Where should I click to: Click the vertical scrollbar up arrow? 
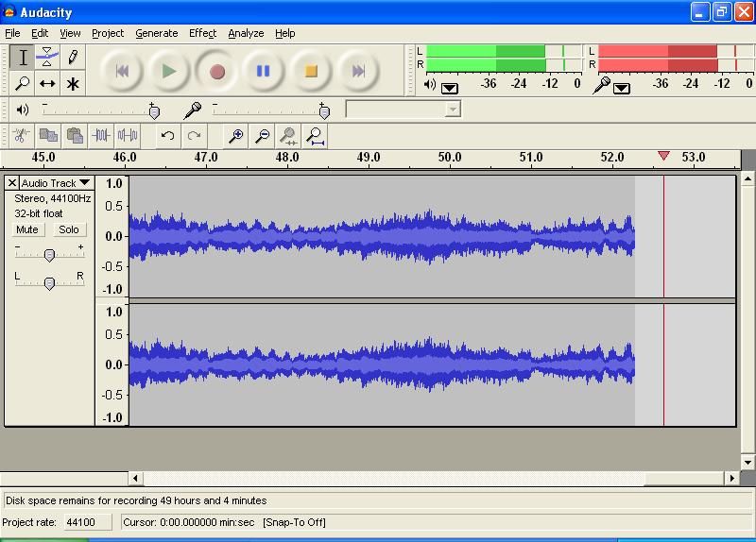point(747,179)
